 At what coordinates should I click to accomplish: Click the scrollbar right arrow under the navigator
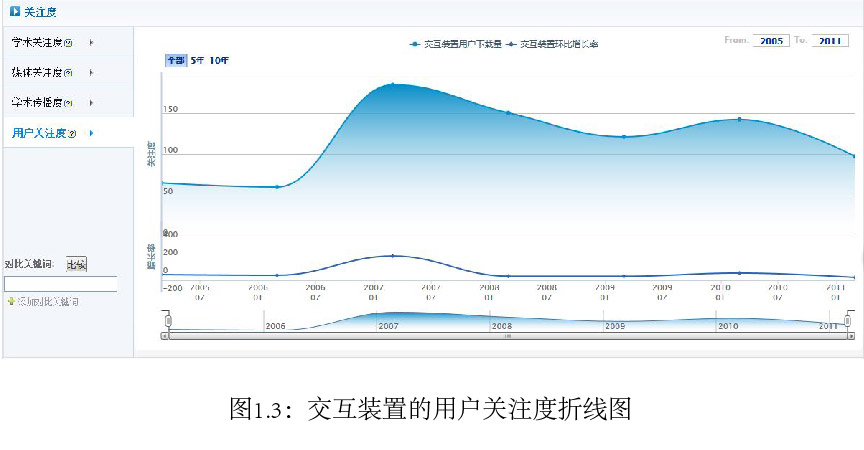(851, 336)
